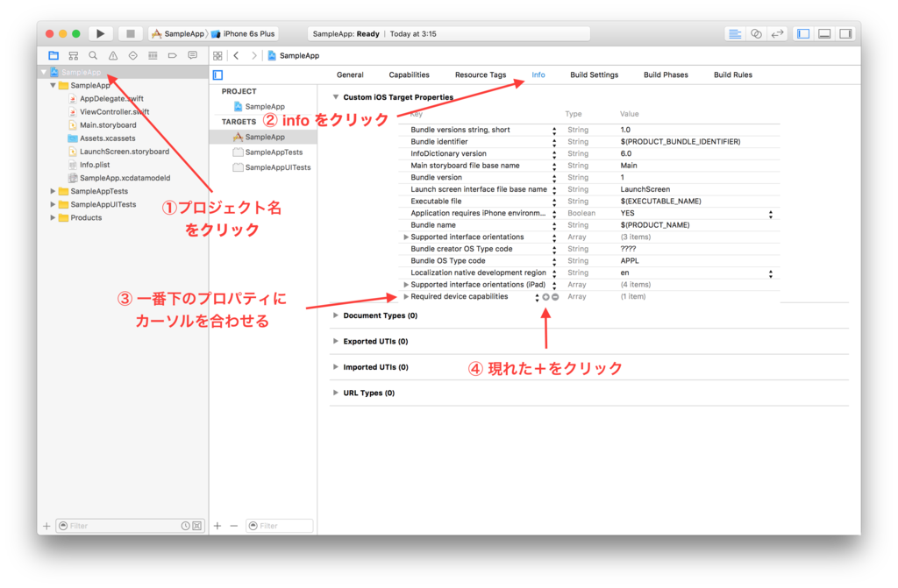Select Info.plist in navigator

tap(95, 165)
